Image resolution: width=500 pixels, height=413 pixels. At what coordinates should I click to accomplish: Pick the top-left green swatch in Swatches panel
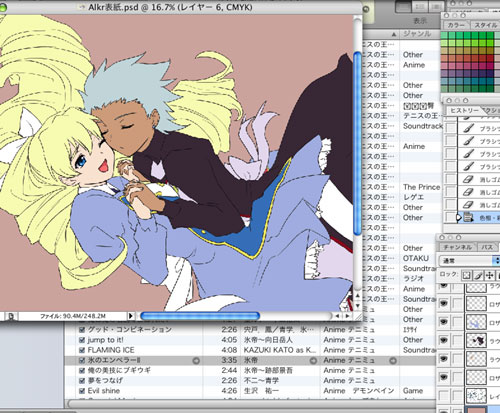444,36
